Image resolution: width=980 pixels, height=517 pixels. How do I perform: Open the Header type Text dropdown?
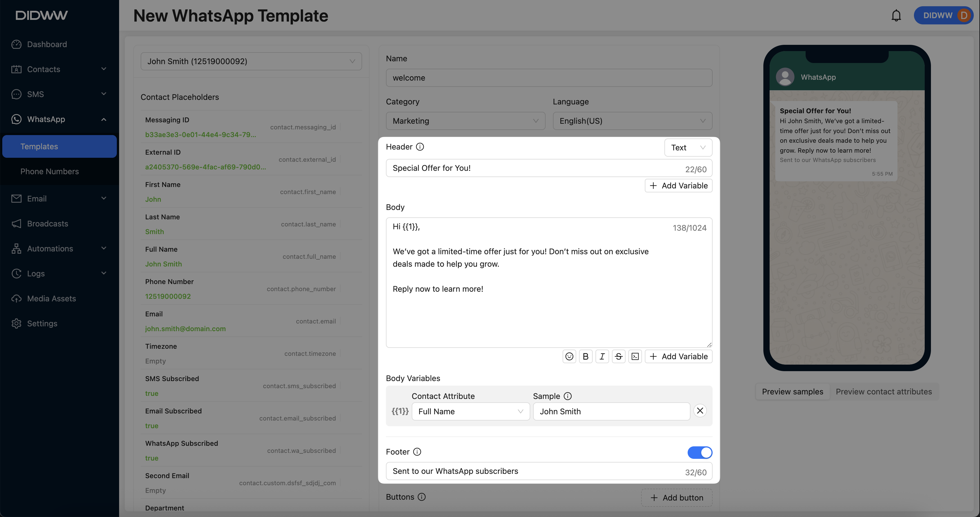click(688, 147)
